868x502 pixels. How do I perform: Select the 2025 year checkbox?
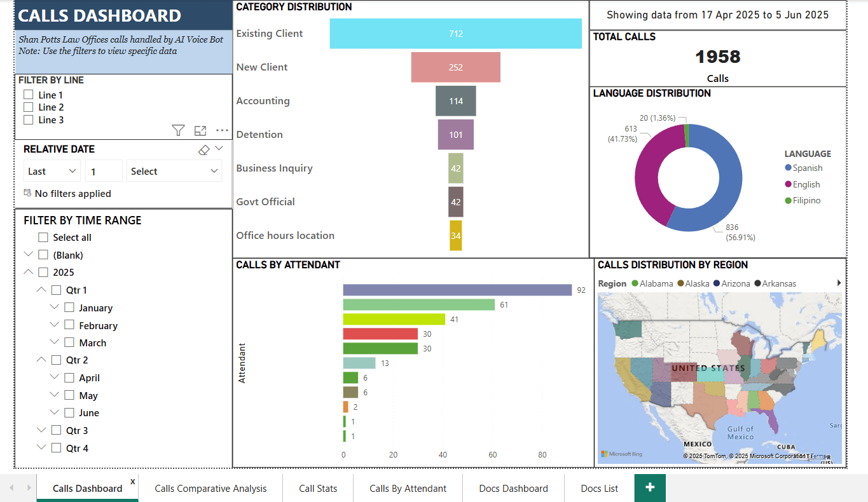pos(43,273)
